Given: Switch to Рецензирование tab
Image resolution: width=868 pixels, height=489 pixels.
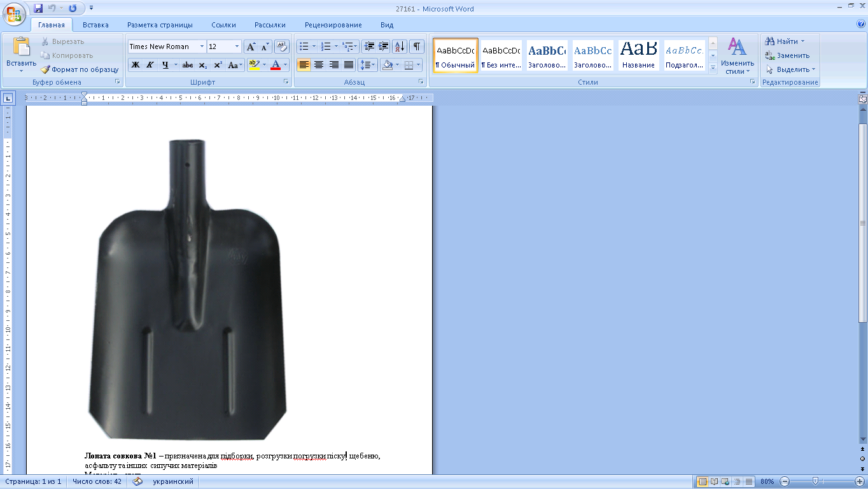Looking at the screenshot, I should (x=333, y=25).
